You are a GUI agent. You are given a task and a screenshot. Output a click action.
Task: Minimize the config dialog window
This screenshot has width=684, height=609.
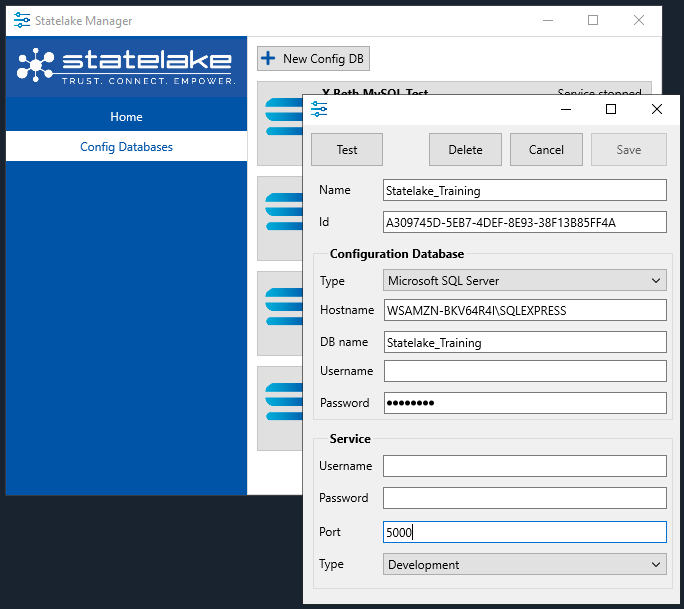566,109
